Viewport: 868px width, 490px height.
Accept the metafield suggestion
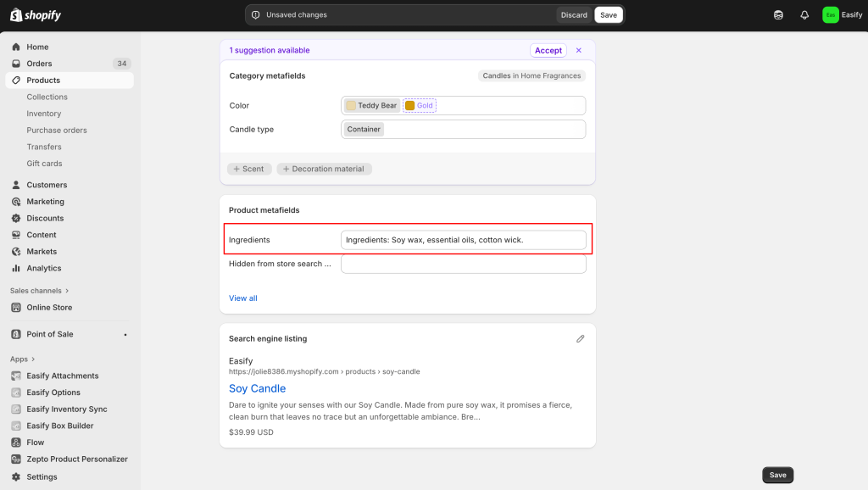click(548, 51)
